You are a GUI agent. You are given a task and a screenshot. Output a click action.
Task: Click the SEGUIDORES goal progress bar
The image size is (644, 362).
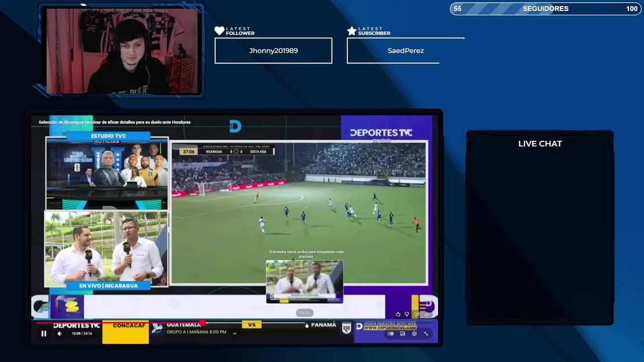coord(546,9)
